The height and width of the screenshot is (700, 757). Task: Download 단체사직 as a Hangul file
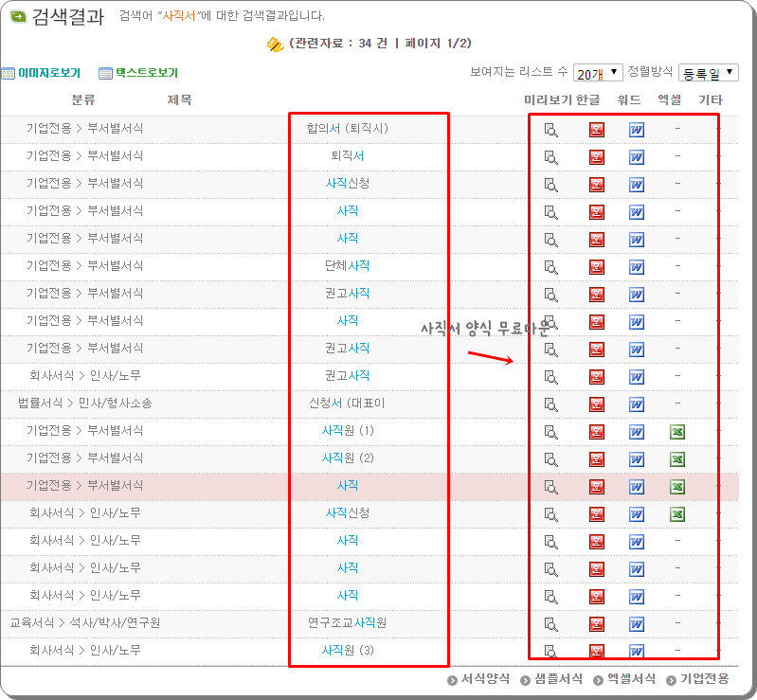coord(597,266)
